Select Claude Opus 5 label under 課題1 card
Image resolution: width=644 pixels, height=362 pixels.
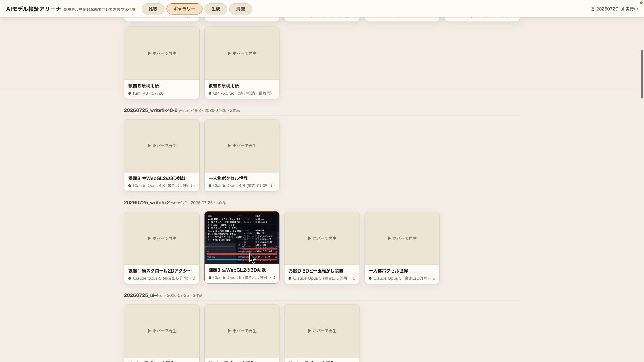(x=164, y=278)
